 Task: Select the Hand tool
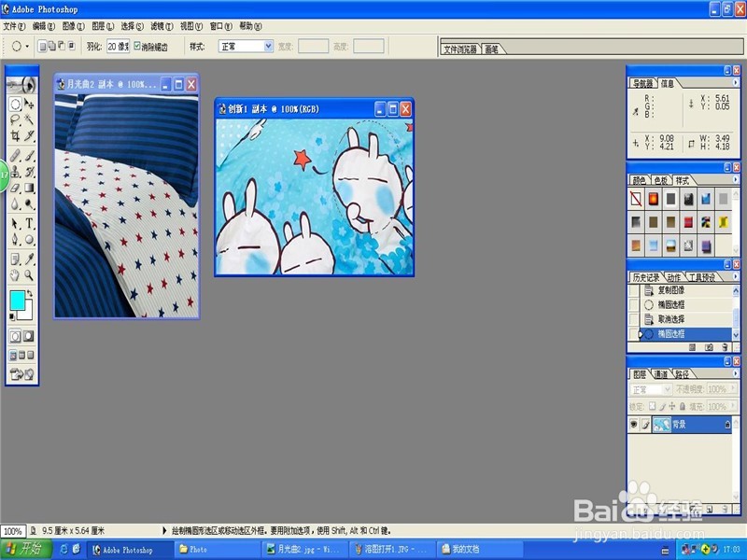pyautogui.click(x=15, y=275)
